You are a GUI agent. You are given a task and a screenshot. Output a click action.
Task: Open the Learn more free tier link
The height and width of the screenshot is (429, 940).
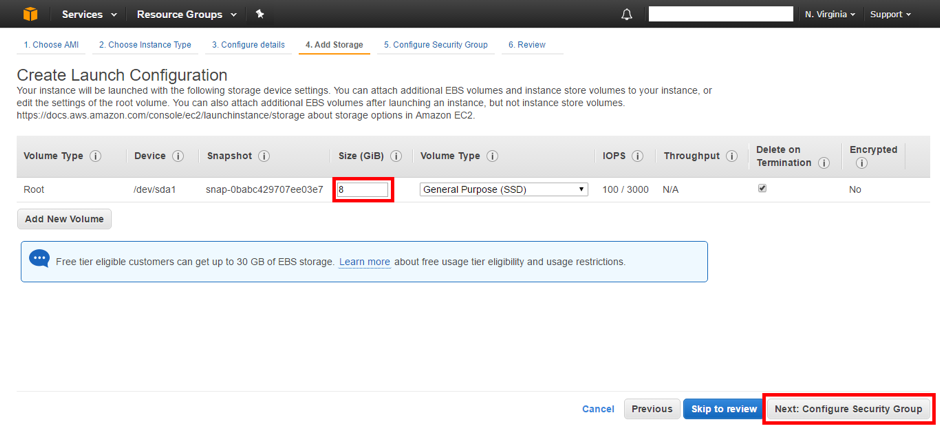point(364,262)
